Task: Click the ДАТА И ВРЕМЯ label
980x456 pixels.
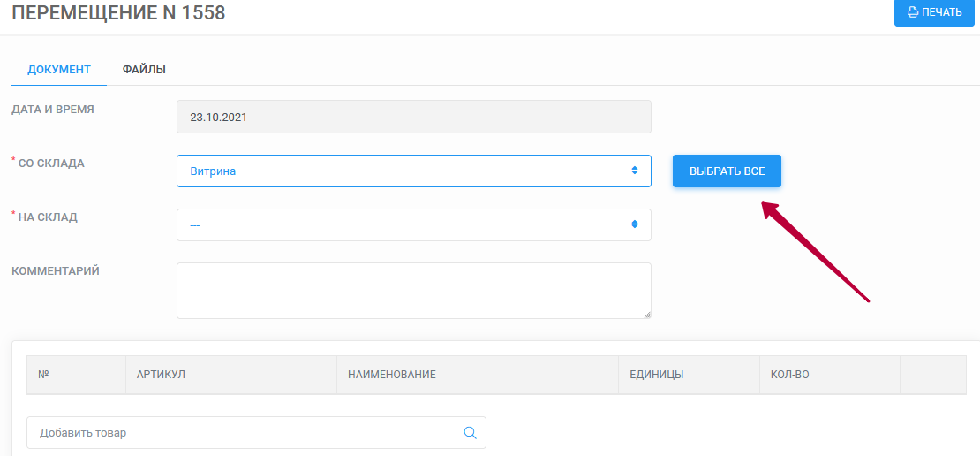Action: [x=53, y=110]
